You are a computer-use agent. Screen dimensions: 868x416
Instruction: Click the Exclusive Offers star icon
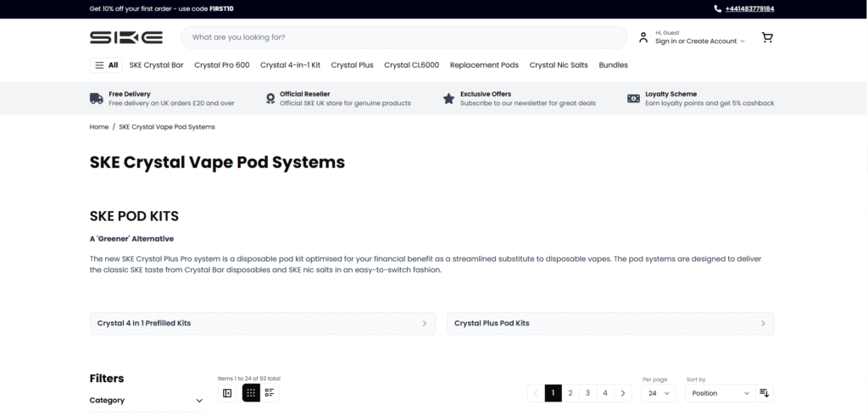click(x=448, y=98)
